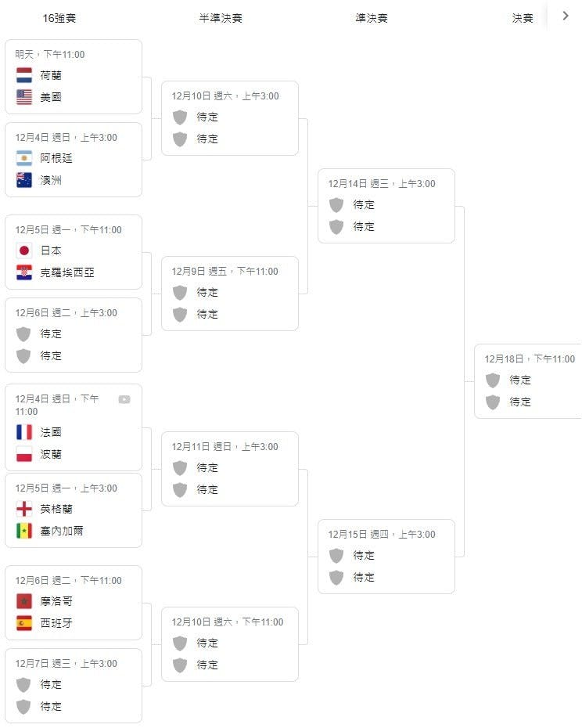This screenshot has width=582, height=728.
Task: Open the December 18 final match card
Action: coord(528,381)
